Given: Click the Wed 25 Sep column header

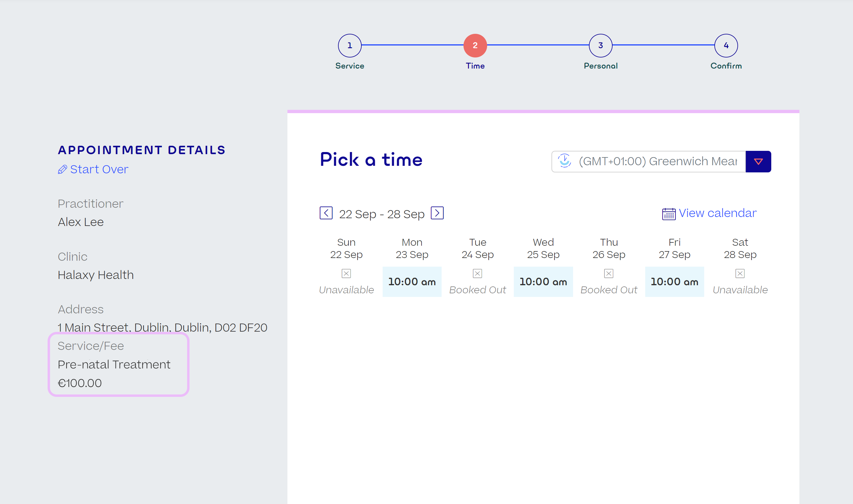Looking at the screenshot, I should coord(543,248).
